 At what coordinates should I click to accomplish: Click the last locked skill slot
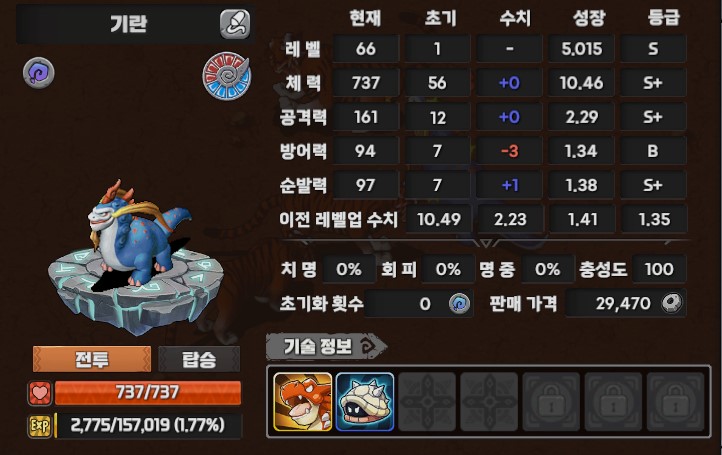click(675, 402)
